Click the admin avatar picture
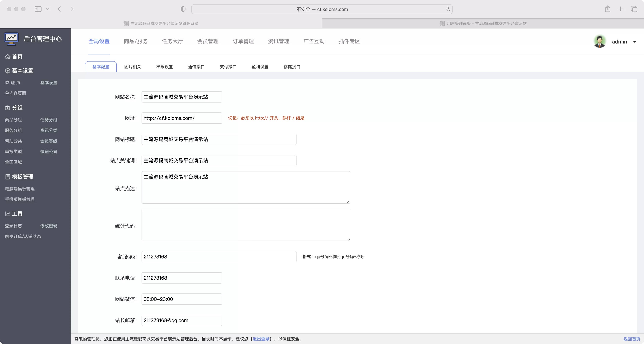Viewport: 644px width, 344px height. (x=600, y=42)
